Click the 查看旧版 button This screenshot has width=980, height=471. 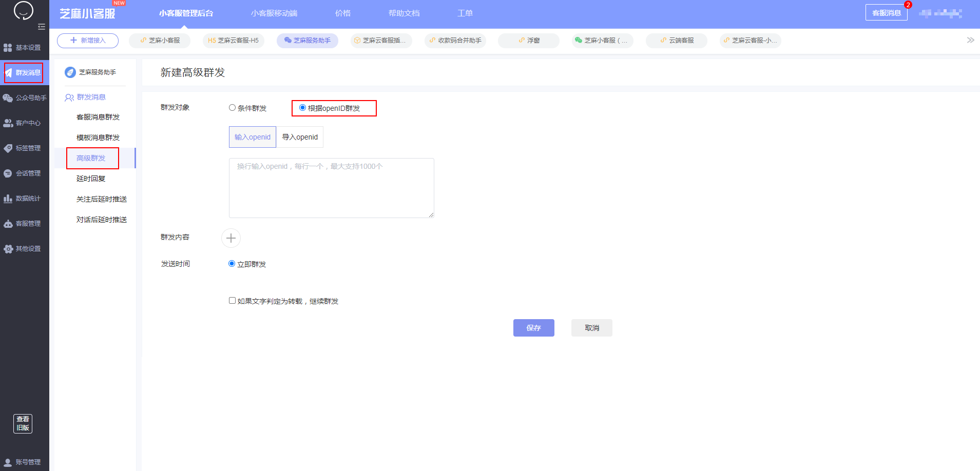[x=23, y=424]
